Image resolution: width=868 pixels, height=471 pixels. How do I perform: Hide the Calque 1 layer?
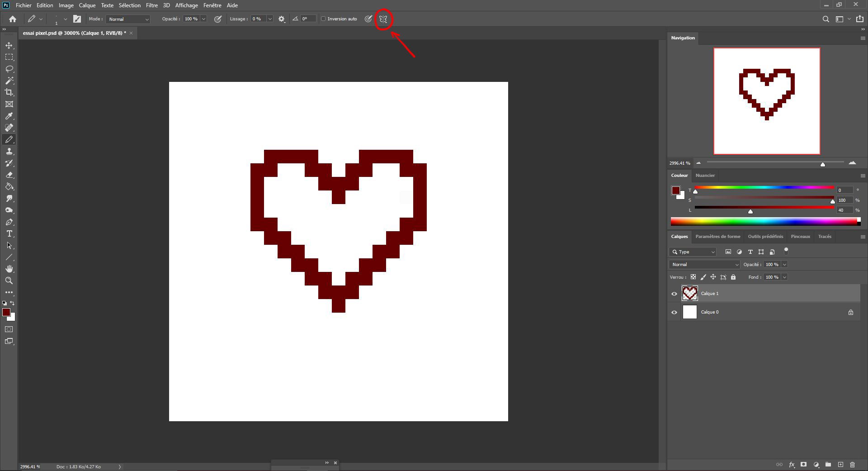coord(674,293)
